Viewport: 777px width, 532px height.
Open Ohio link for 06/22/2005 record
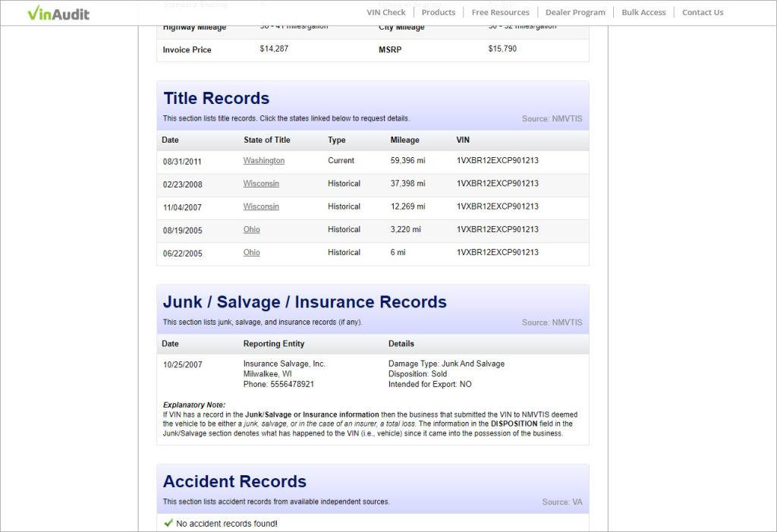click(252, 253)
